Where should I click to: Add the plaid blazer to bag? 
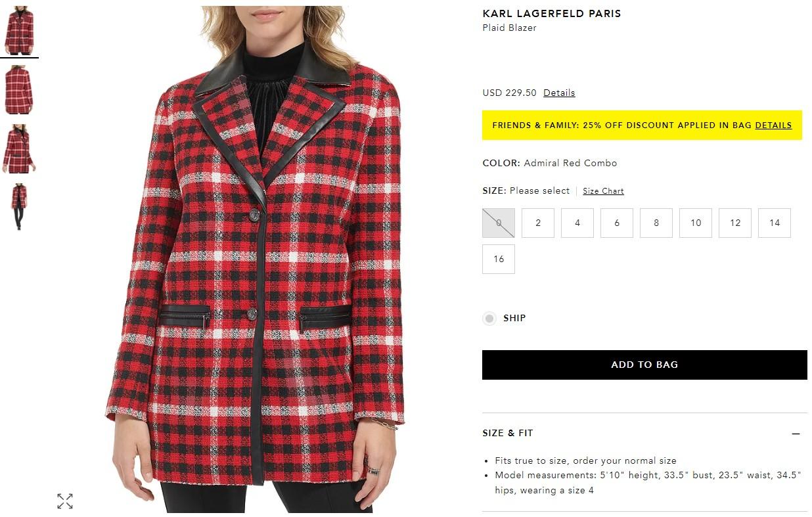(x=644, y=365)
